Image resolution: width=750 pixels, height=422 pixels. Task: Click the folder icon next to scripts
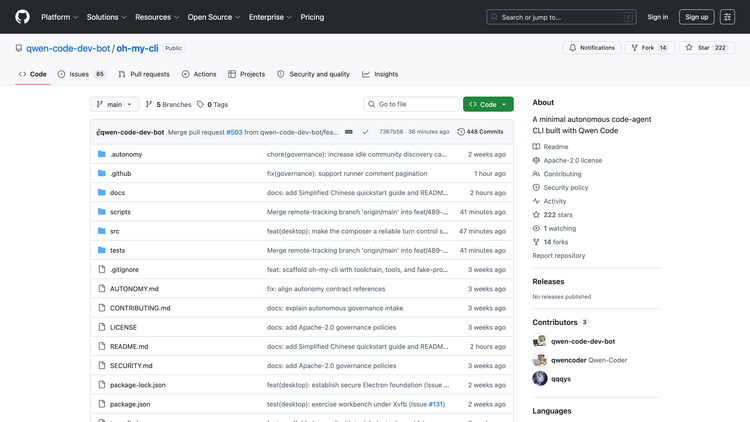click(x=101, y=211)
